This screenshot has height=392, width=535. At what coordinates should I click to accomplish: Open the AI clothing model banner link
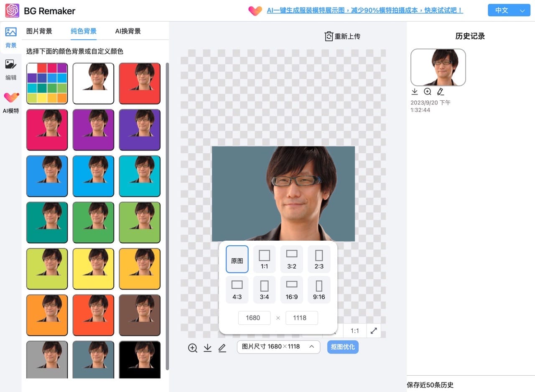[365, 10]
